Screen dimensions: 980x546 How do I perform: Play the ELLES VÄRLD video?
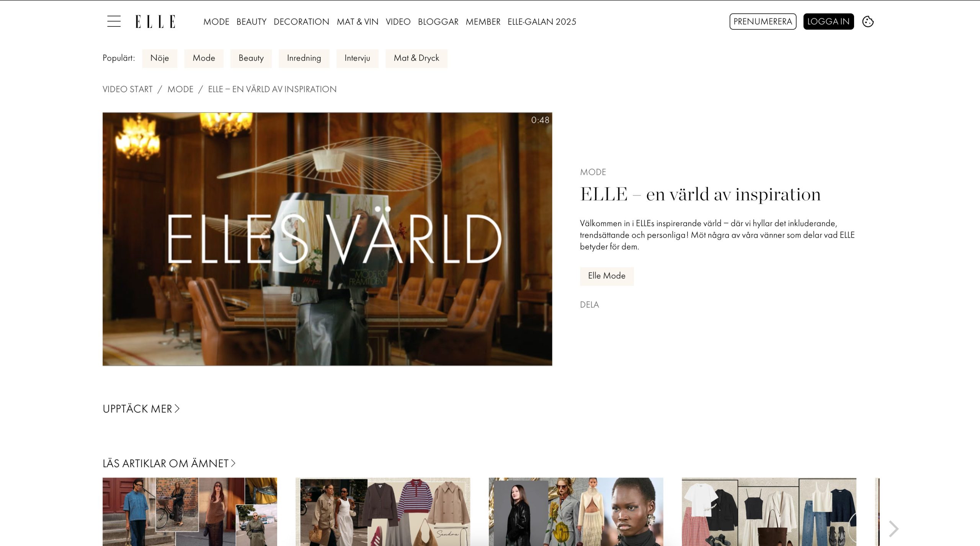[327, 239]
